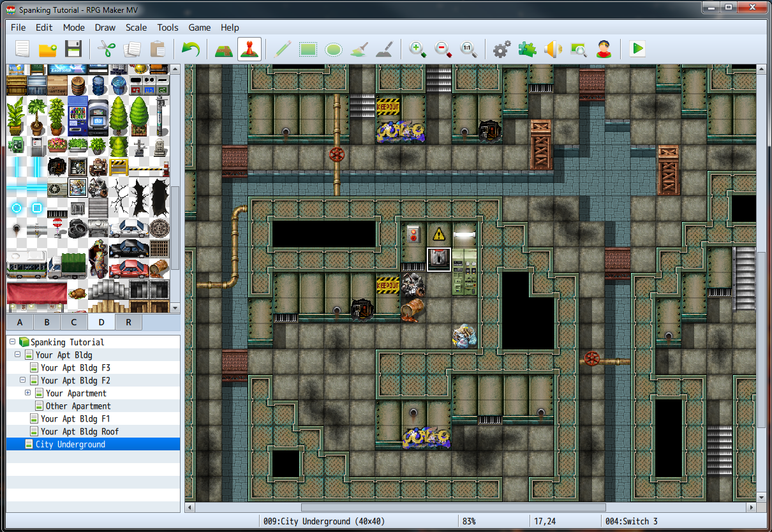This screenshot has height=532, width=772.
Task: Select the Pencil drawing tool
Action: click(283, 49)
